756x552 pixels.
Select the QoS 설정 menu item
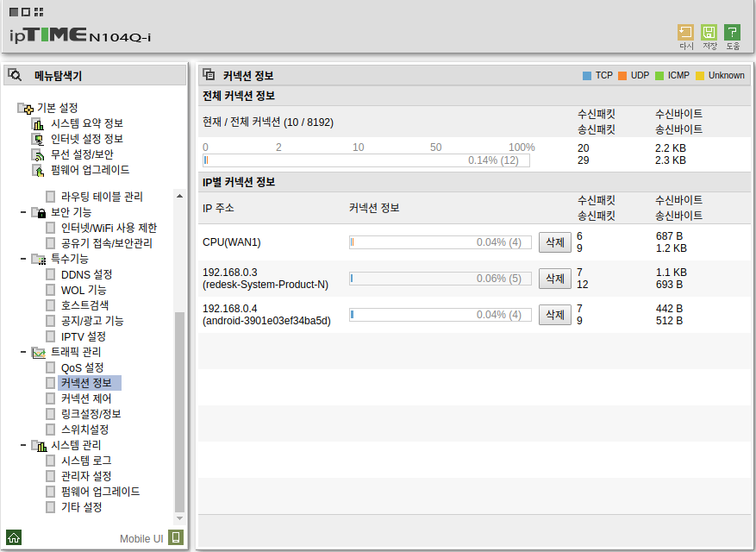(x=82, y=367)
